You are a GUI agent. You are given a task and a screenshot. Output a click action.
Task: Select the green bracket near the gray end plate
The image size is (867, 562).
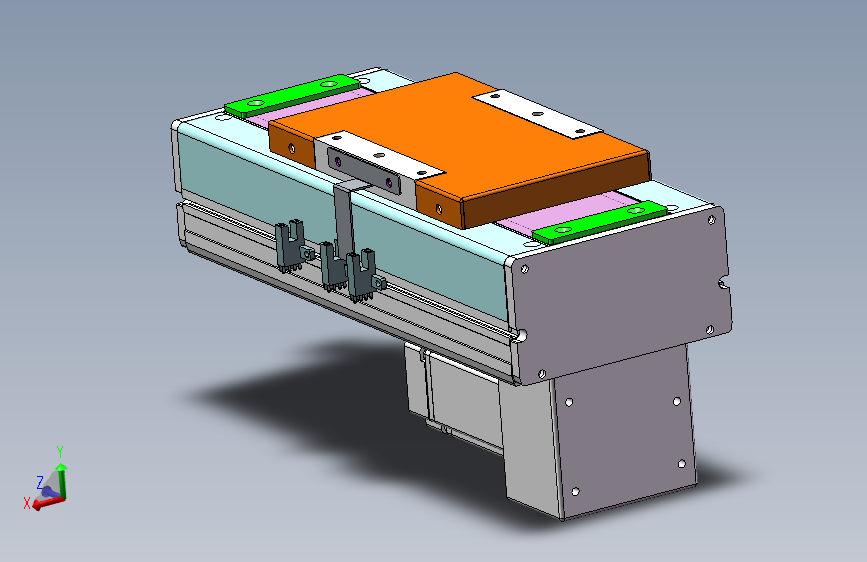(600, 222)
